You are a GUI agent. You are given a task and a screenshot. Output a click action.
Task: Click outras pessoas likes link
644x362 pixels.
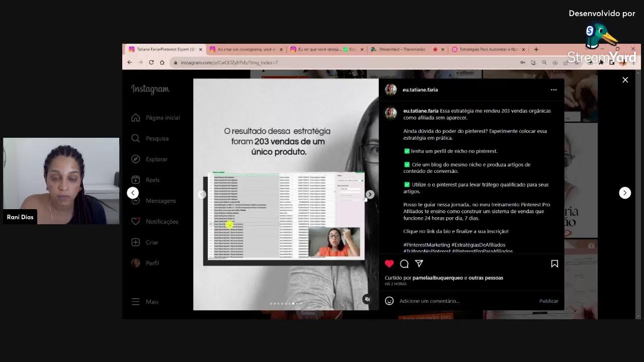coord(486,278)
